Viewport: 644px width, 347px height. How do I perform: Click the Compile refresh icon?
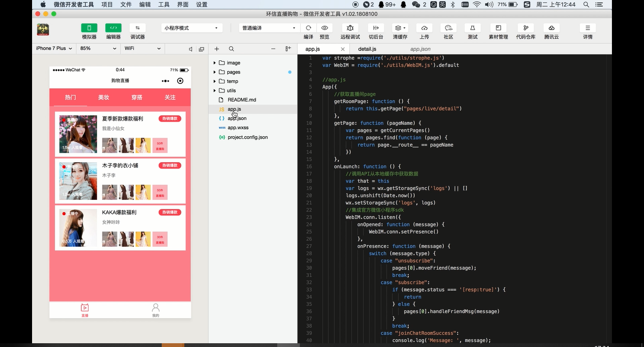pos(308,28)
